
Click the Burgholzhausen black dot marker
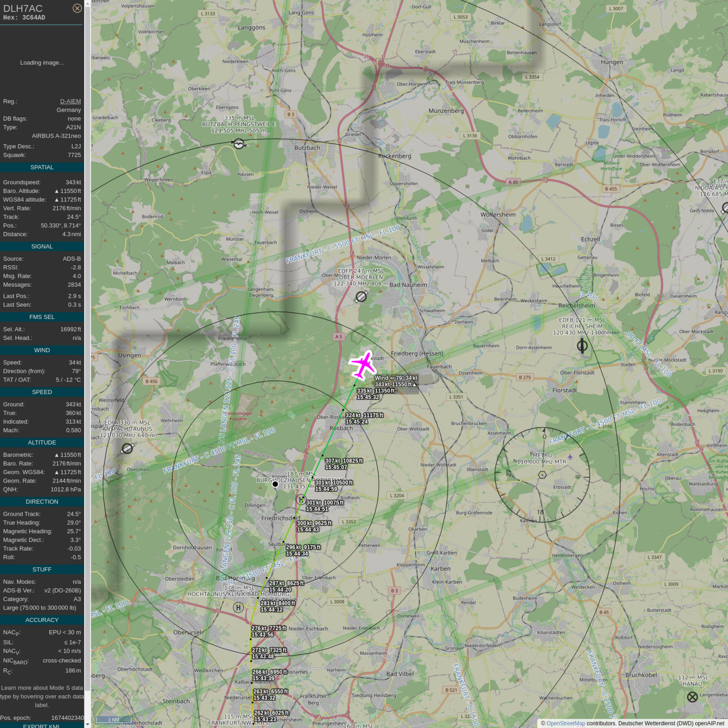tap(275, 484)
